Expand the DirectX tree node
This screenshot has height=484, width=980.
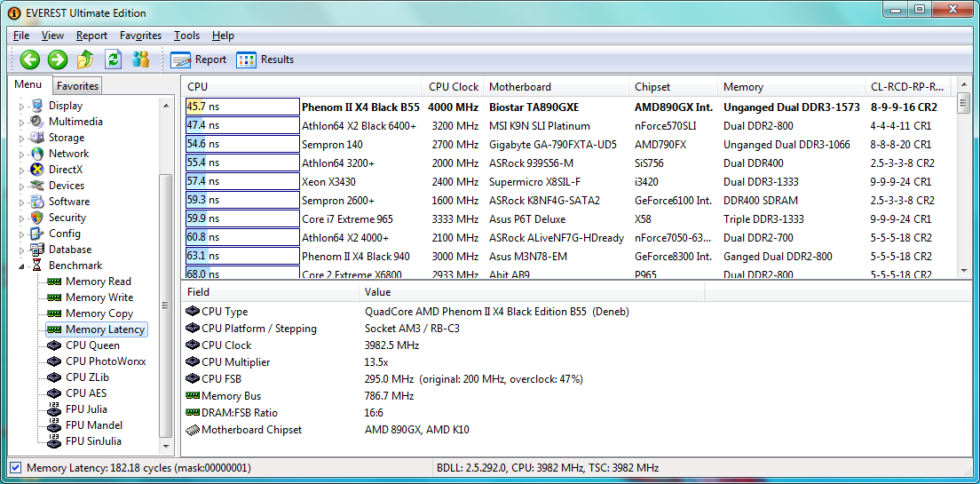point(22,171)
